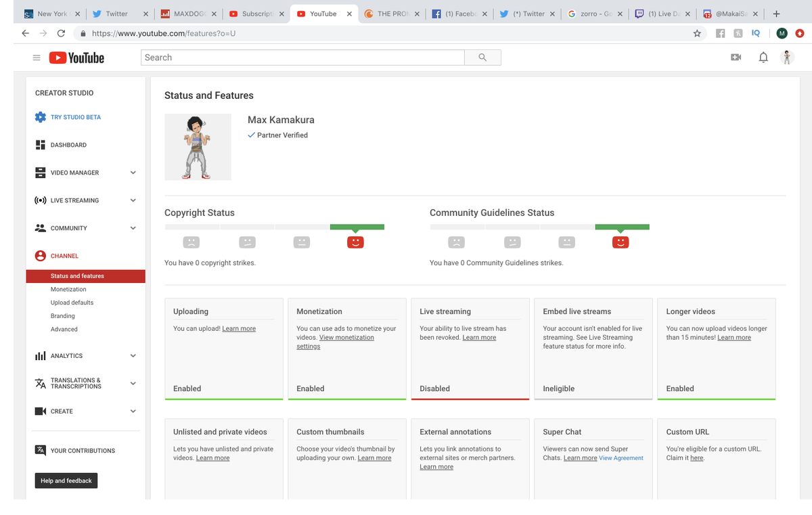Open Upload defaults in sidebar
The image size is (812, 515).
click(x=72, y=303)
